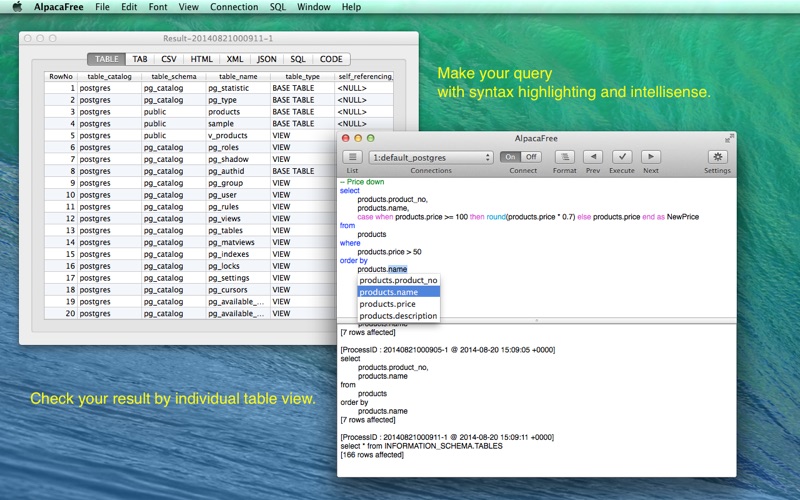Run the query with Execute checkmark
Screen dimensions: 800x500
coord(622,157)
